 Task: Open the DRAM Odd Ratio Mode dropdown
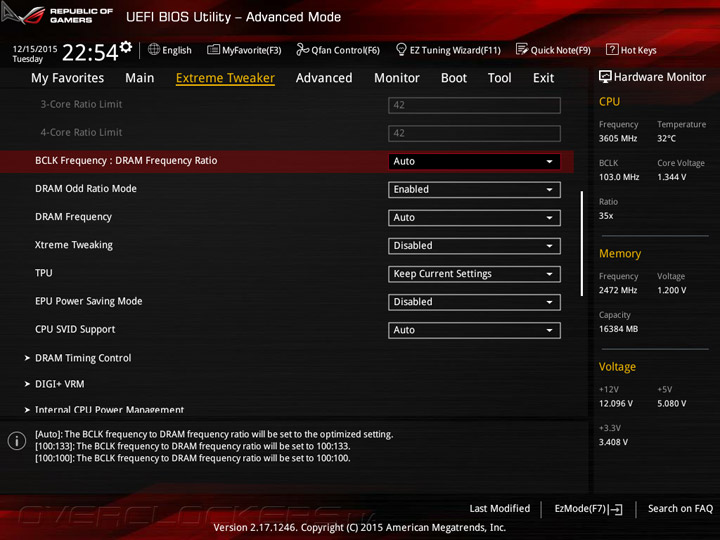[474, 190]
